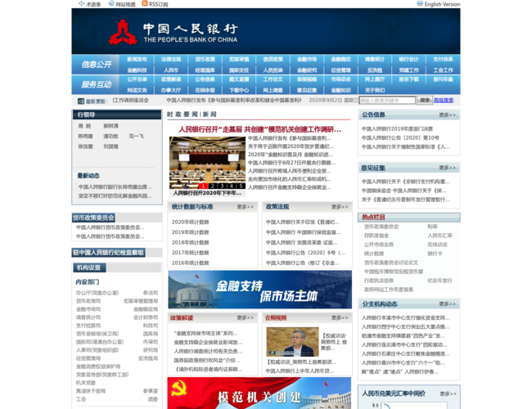Open the red headline about 模范机关创建工作调研
This screenshot has height=409, width=532.
pos(260,129)
